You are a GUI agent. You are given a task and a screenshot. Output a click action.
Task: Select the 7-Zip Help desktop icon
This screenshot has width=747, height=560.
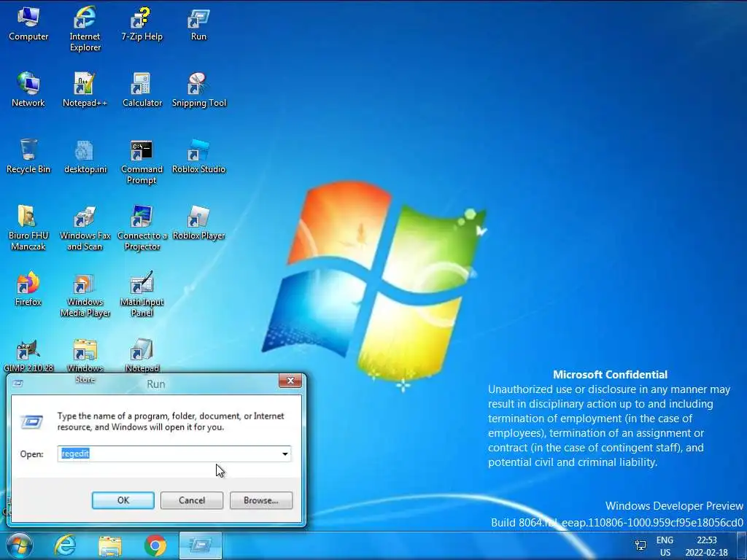(142, 24)
